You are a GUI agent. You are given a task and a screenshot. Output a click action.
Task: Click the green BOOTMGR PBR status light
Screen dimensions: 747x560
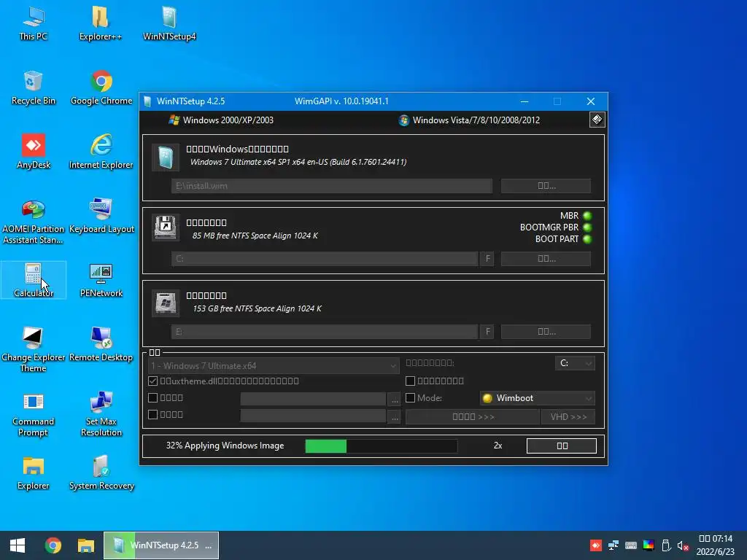click(587, 227)
